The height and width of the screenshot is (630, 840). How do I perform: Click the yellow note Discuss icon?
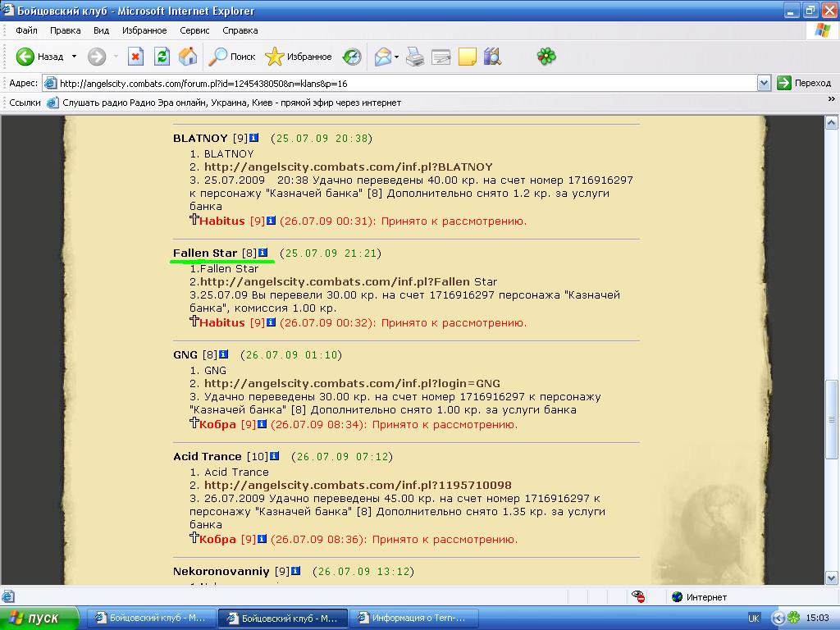click(467, 57)
